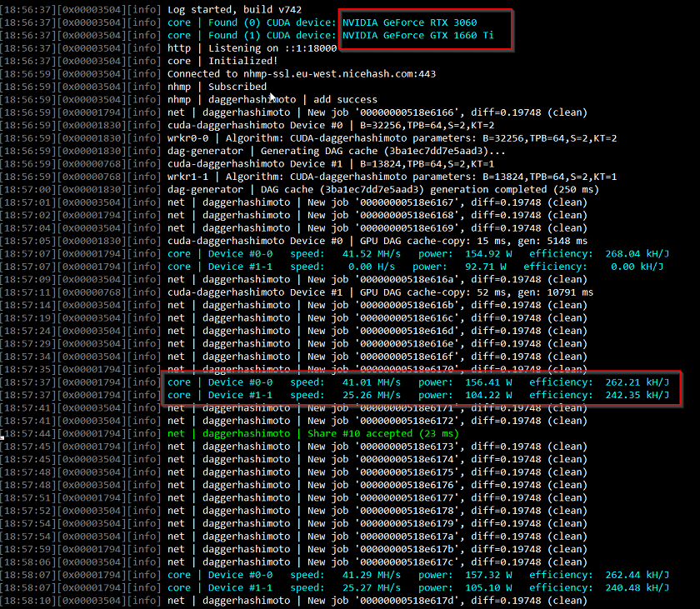Click 'GPU DAG cache-copy: 15 ms, gen: 5148 ms'
This screenshot has height=609, width=700.
coord(473,241)
